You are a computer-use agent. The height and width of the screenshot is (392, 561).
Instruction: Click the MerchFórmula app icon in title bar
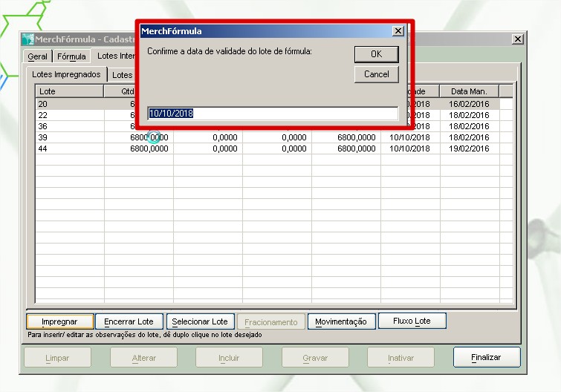pos(28,39)
